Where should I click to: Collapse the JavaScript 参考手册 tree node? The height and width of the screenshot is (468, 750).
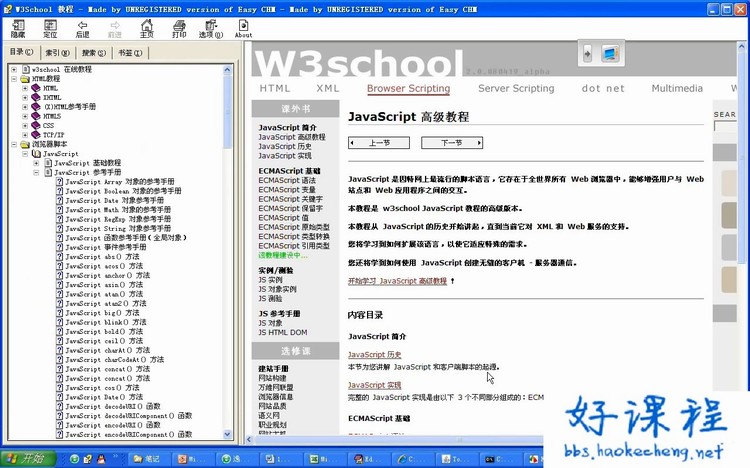[36, 172]
